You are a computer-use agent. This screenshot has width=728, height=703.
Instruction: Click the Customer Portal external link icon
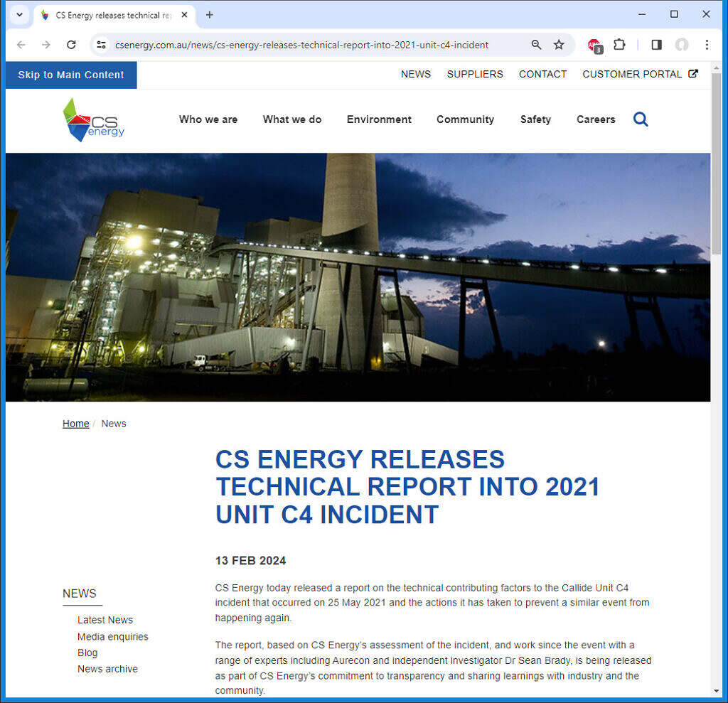coord(692,73)
